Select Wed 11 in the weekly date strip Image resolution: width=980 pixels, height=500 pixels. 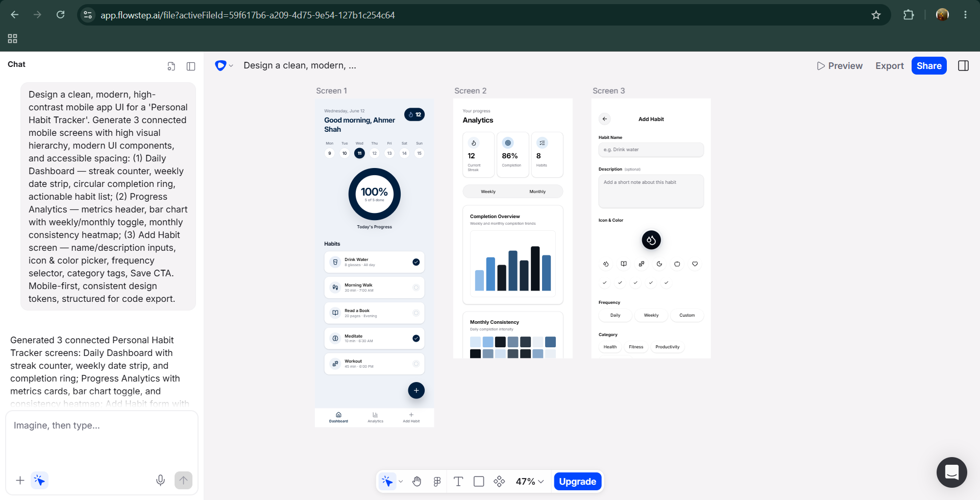pyautogui.click(x=359, y=153)
